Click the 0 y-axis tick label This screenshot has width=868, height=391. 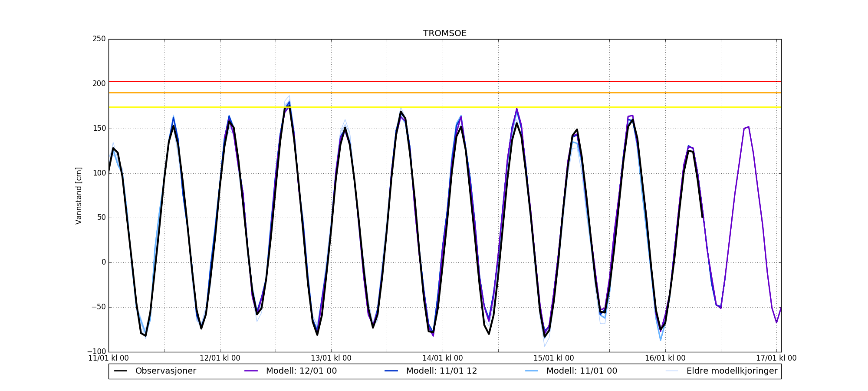click(104, 262)
